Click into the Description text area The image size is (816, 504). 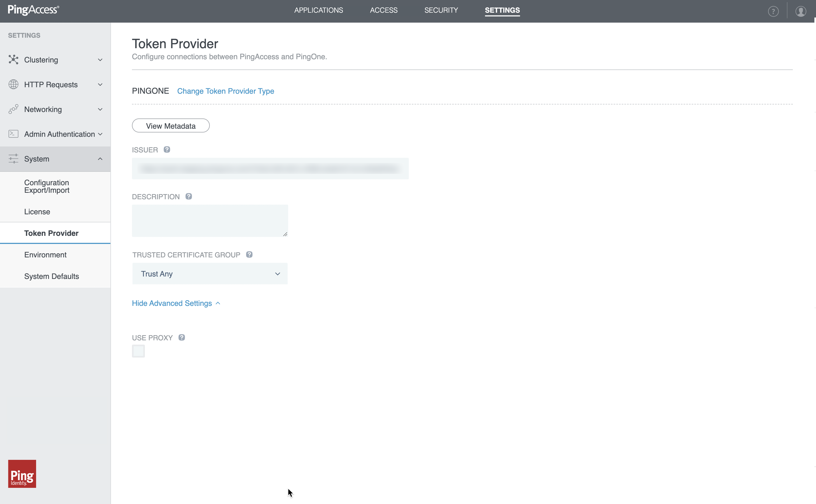point(210,221)
